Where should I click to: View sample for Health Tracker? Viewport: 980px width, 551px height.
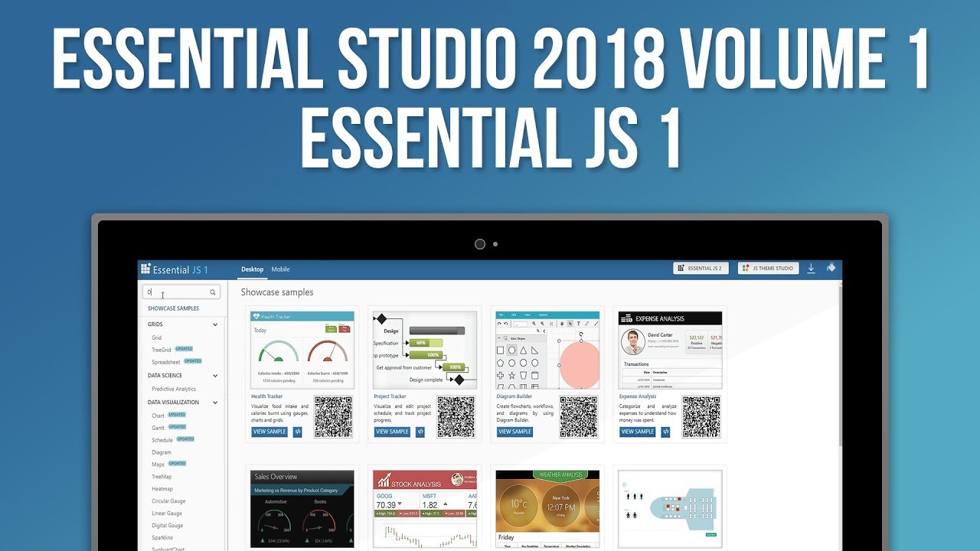click(x=269, y=432)
